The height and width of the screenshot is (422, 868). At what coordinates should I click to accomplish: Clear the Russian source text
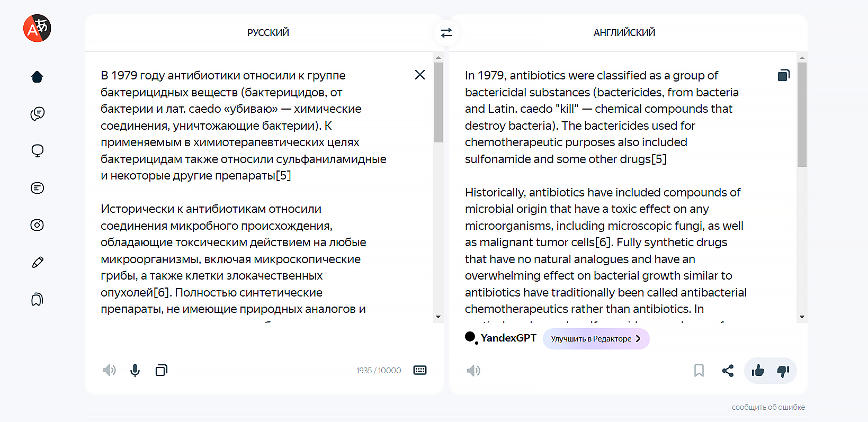point(420,75)
